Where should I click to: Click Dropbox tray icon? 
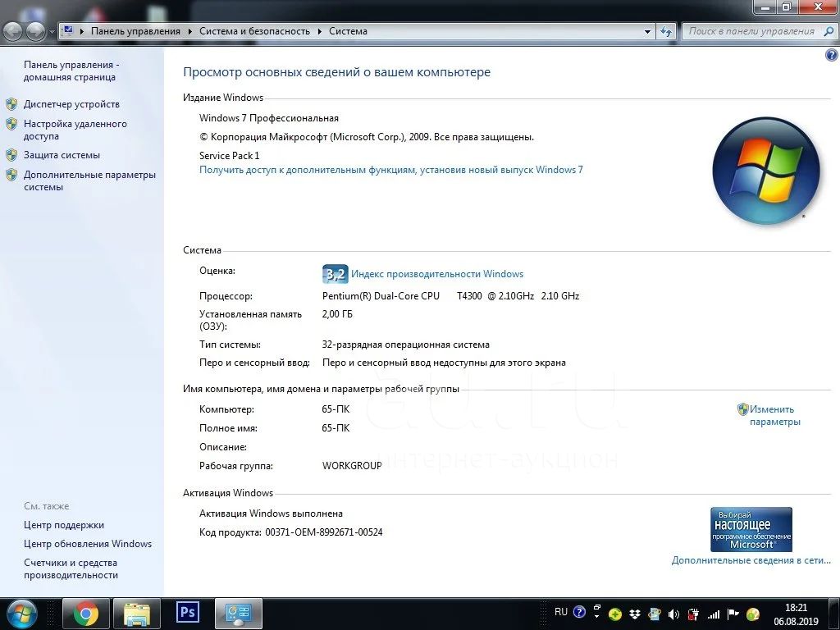pos(635,614)
